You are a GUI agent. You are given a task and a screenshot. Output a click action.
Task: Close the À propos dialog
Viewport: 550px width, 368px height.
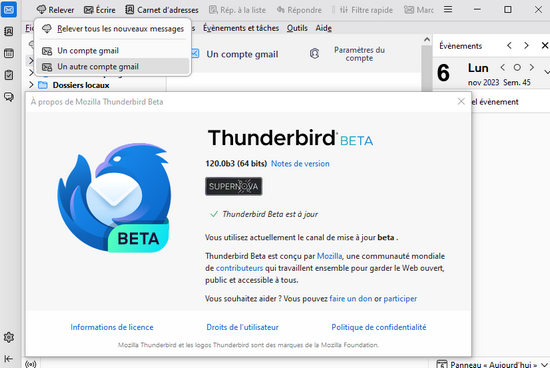461,101
